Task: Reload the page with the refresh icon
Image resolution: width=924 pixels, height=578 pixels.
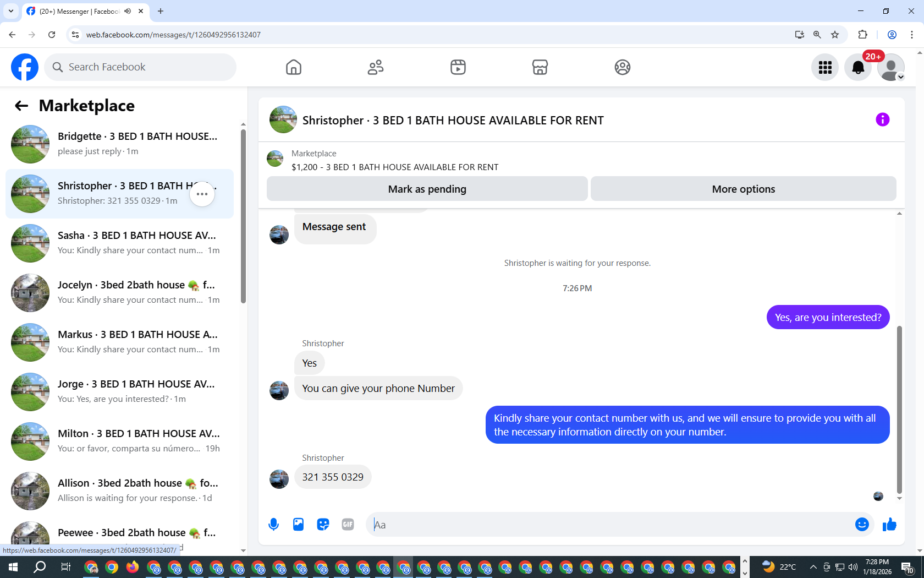Action: (x=52, y=35)
